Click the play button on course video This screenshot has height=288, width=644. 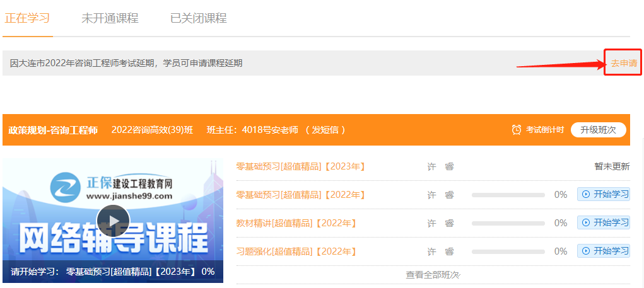tap(113, 221)
